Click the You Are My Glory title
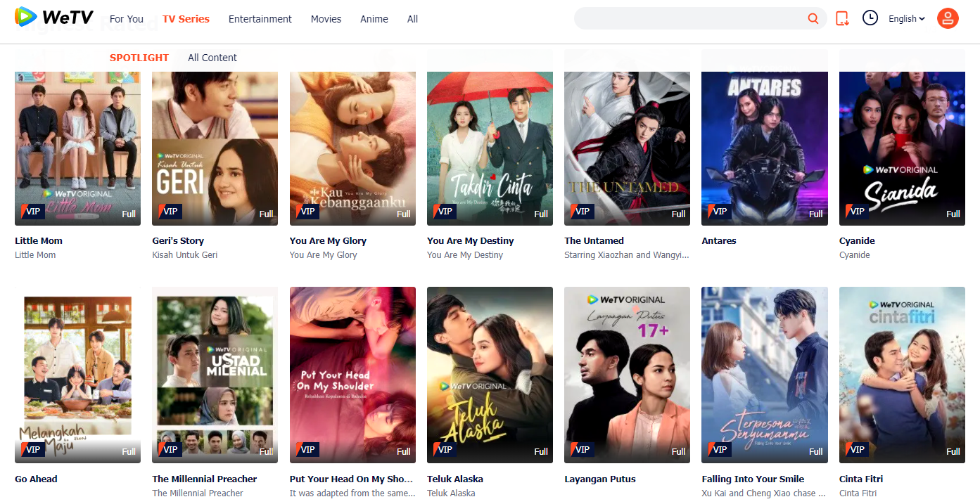980x504 pixels. [x=328, y=240]
